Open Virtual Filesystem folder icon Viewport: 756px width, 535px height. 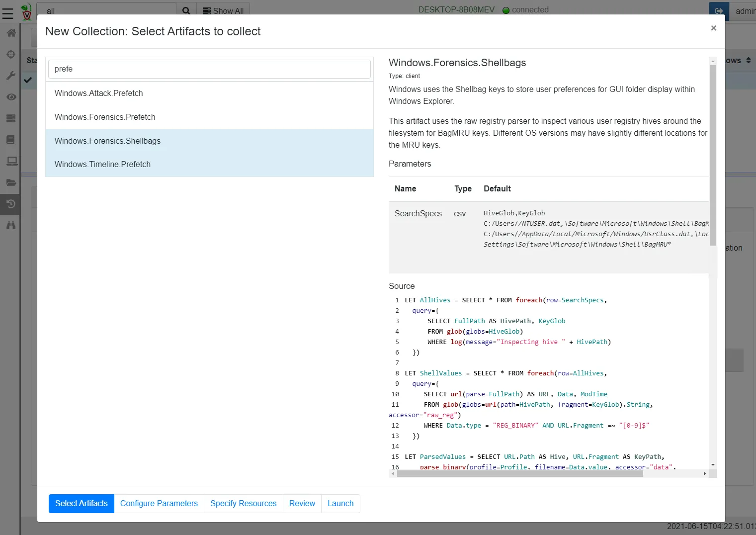[x=10, y=182]
